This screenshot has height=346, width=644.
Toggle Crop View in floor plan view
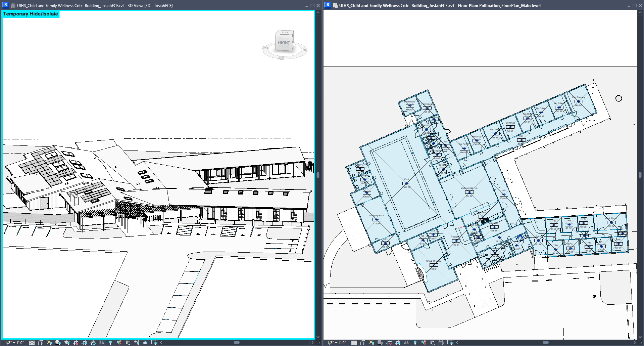click(x=389, y=343)
